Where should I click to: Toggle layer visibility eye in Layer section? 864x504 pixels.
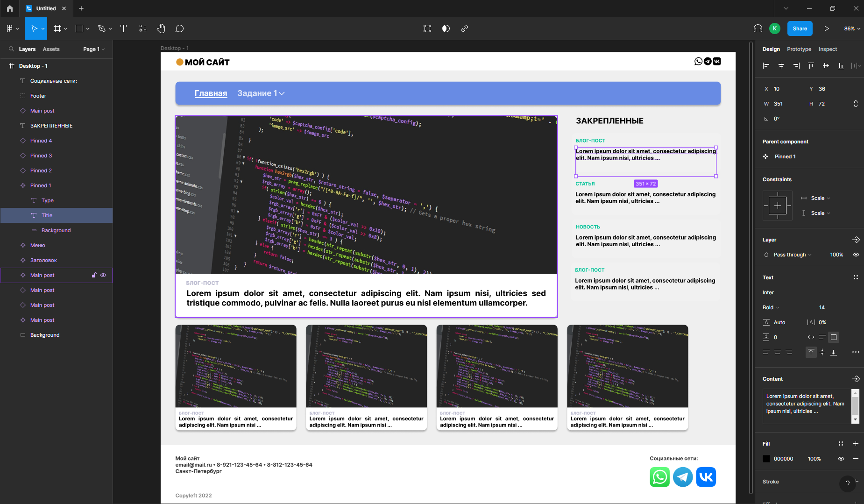click(x=856, y=255)
